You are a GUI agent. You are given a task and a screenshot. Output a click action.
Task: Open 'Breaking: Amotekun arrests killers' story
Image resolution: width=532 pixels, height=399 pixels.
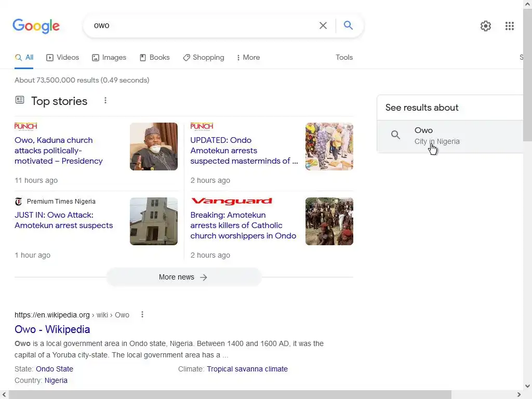pos(243,225)
